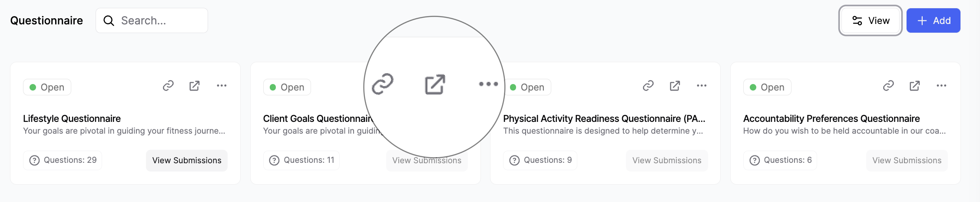View Submissions for Physical Activity Readiness Questionnaire

(x=667, y=161)
